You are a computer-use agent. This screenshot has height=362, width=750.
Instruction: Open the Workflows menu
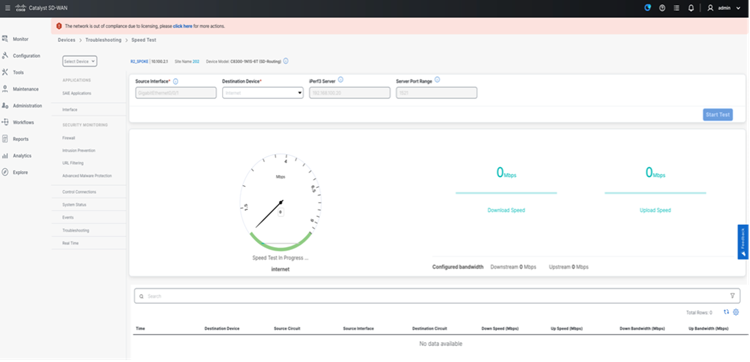pyautogui.click(x=23, y=122)
